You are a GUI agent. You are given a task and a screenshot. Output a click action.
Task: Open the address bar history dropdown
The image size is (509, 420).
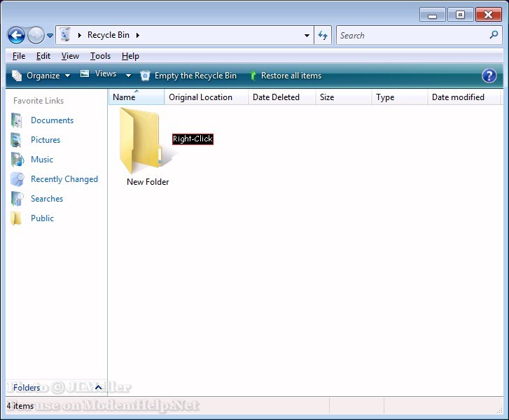click(307, 36)
